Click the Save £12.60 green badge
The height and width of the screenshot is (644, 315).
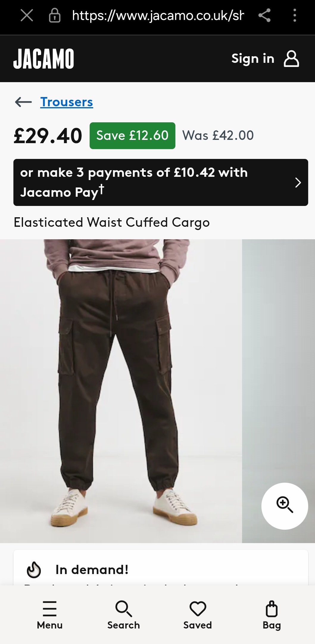[x=132, y=136]
